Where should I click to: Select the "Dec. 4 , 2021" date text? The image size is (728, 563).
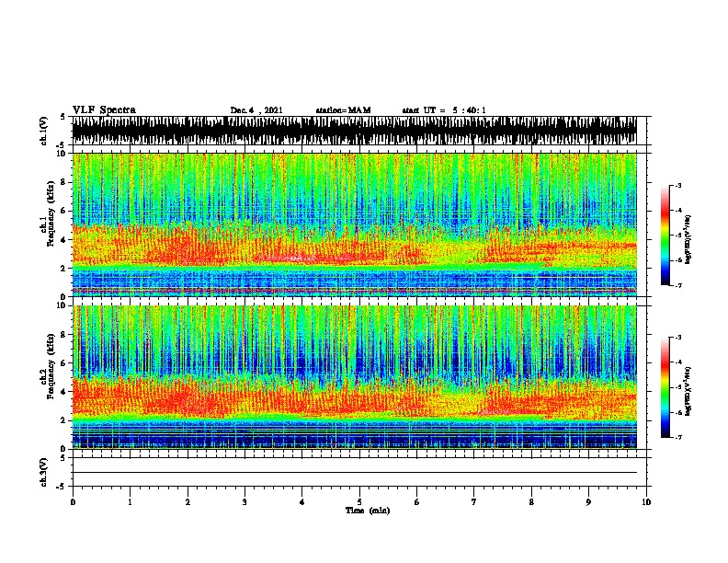click(x=256, y=110)
